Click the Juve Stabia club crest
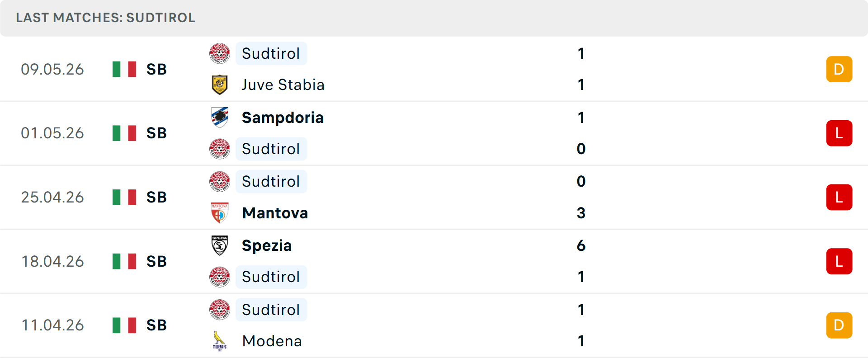Viewport: 868px width, 358px height. [x=220, y=85]
